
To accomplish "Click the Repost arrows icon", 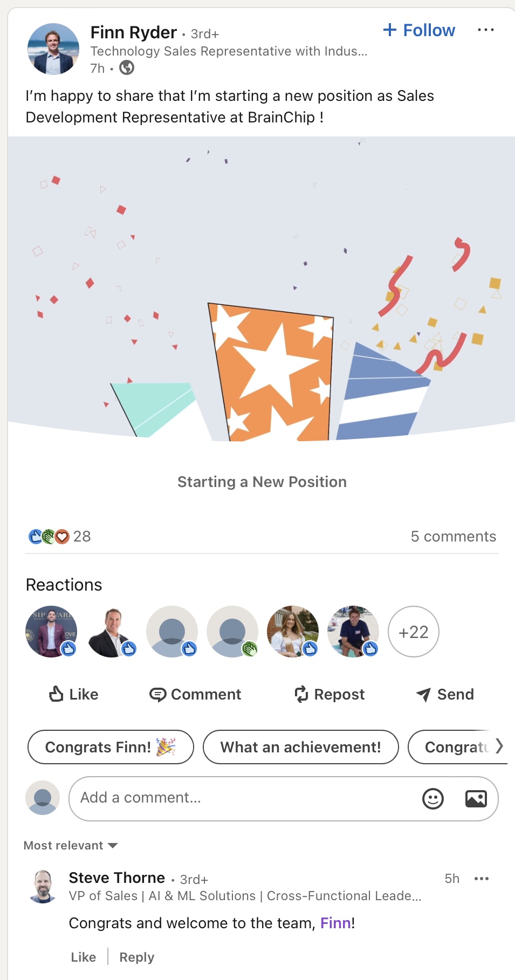I will coord(301,694).
